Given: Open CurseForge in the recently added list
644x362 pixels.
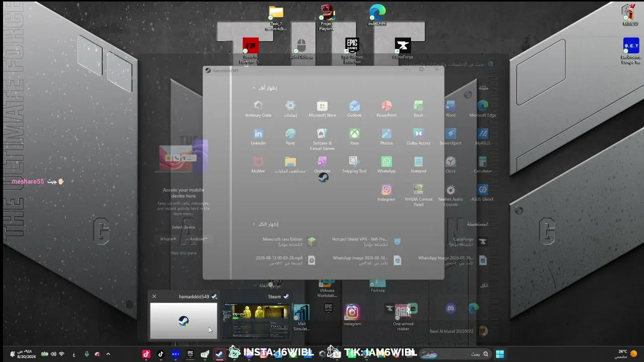Looking at the screenshot, I should 468,241.
